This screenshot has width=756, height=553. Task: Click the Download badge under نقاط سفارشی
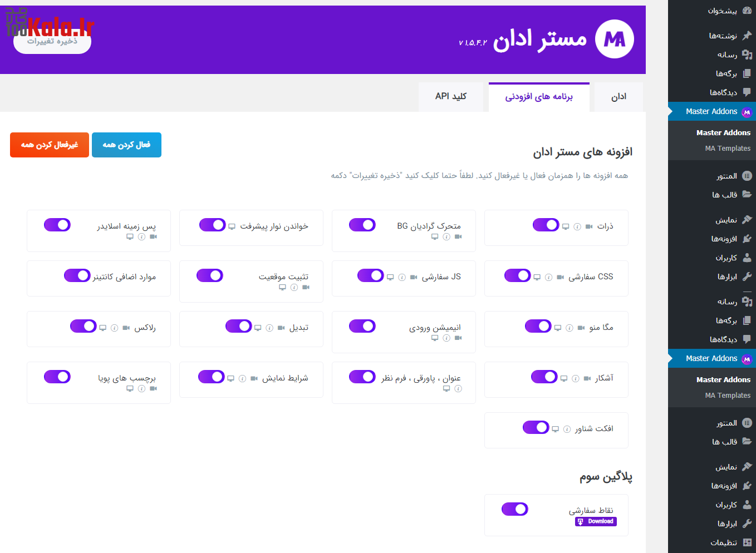[x=596, y=521]
